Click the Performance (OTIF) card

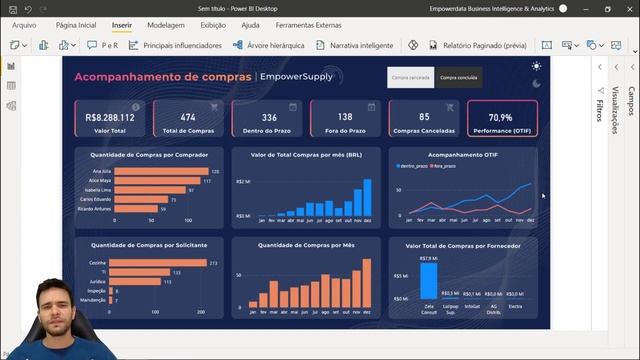502,118
